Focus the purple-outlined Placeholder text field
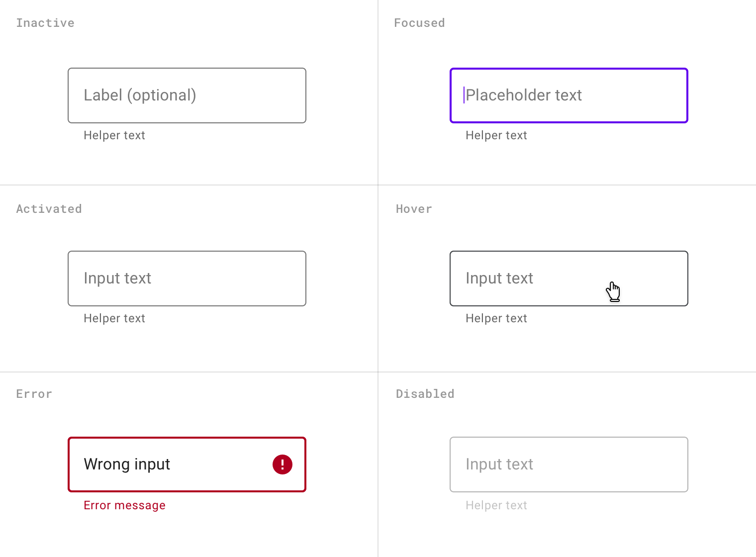This screenshot has width=756, height=557. [569, 95]
